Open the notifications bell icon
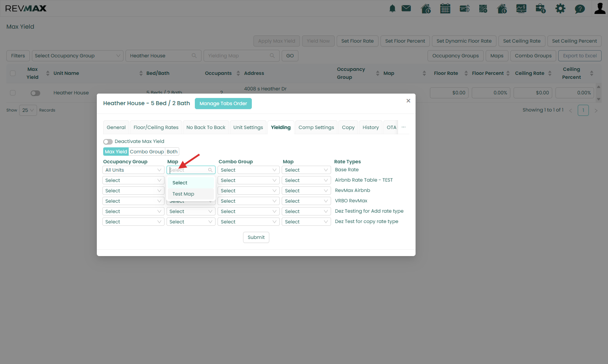608x364 pixels. (392, 8)
